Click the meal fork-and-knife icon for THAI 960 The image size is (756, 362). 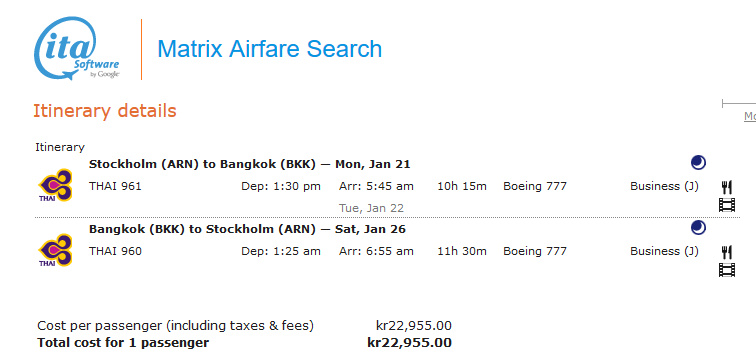(x=727, y=252)
